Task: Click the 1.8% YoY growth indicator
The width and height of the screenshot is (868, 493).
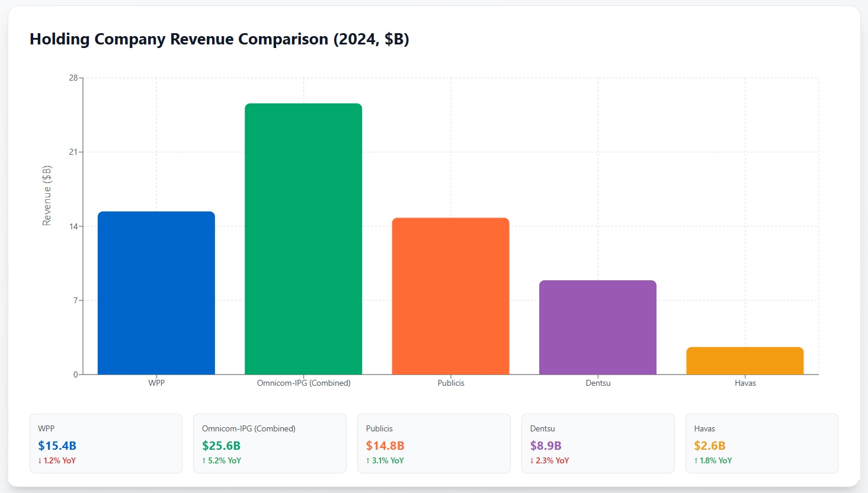Action: coord(713,460)
